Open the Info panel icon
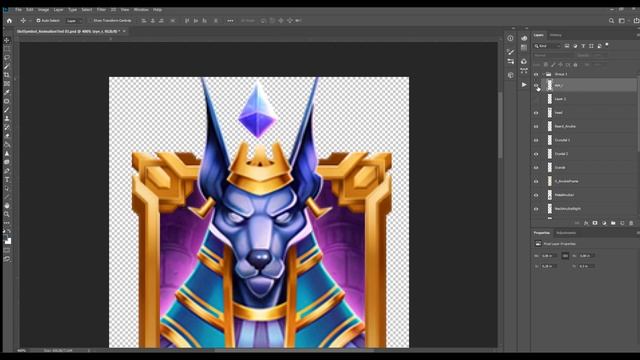 [511, 38]
